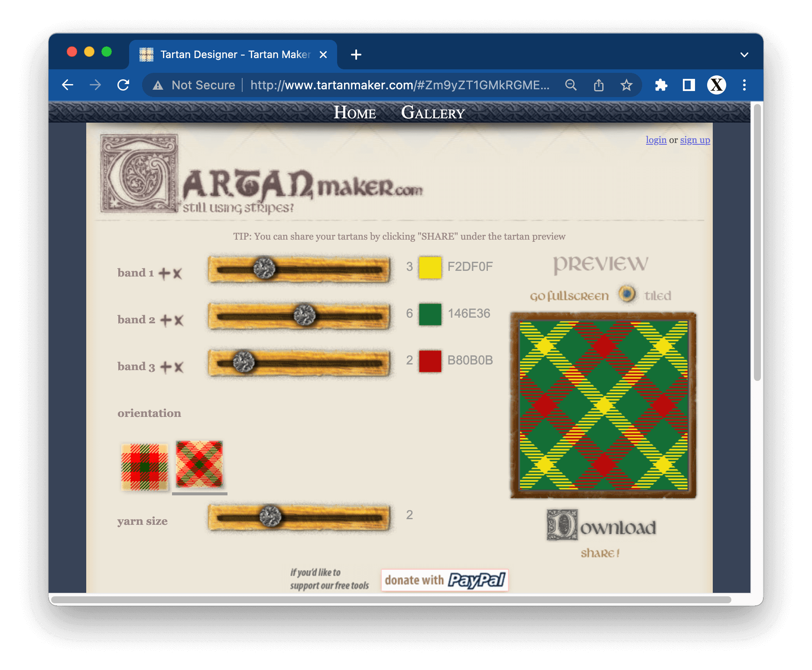Click the yarn size label
Screen dimensions: 812x670
[x=142, y=521]
